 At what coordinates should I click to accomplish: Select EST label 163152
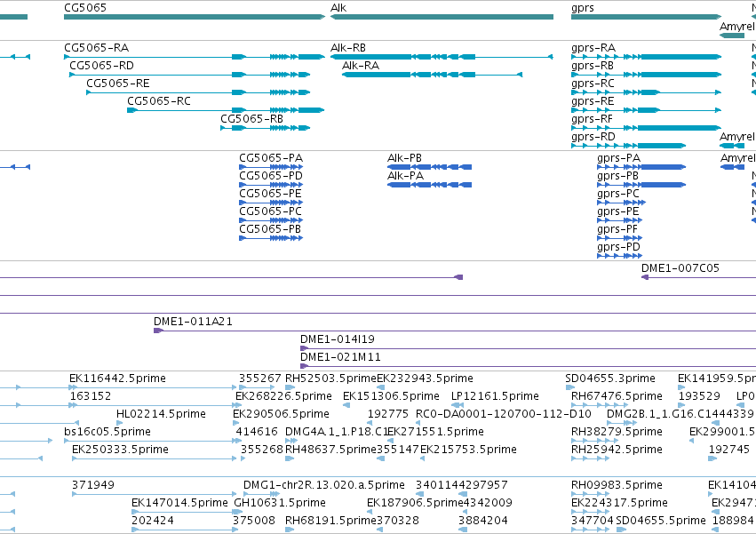point(90,396)
